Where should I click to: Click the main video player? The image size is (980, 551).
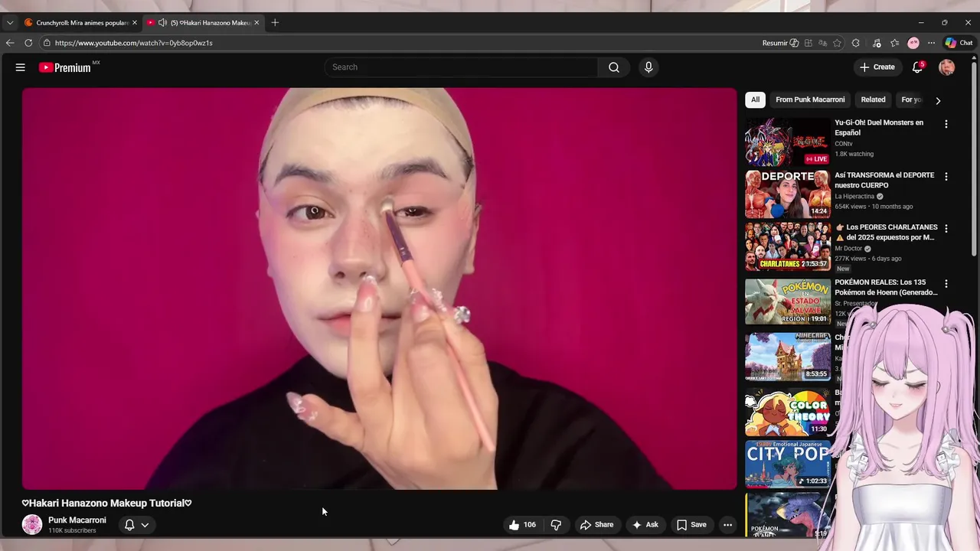379,289
